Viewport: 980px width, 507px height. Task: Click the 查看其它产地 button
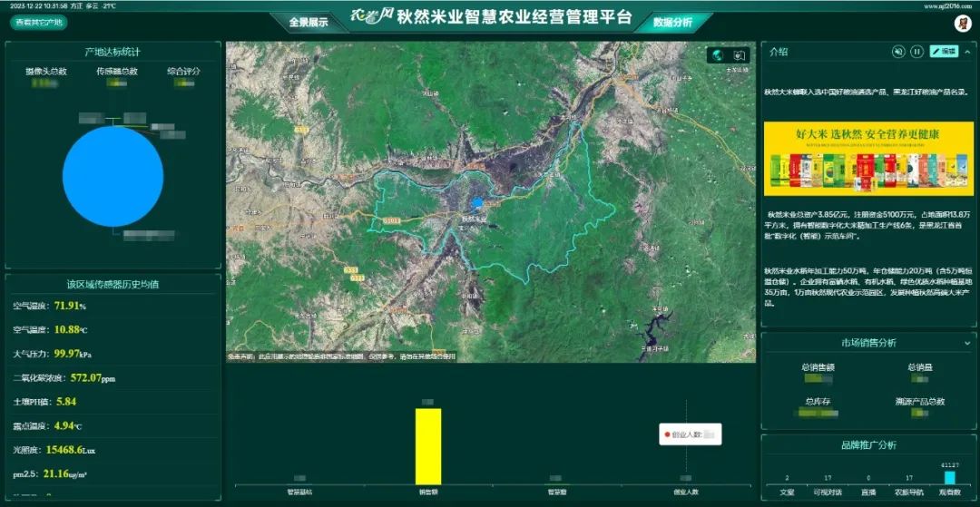coord(39,22)
